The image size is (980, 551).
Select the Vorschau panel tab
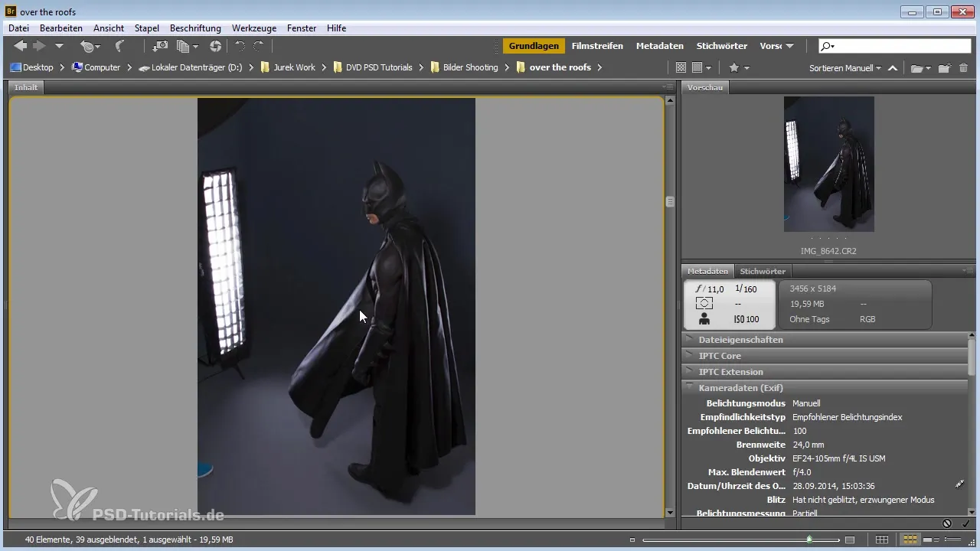click(705, 87)
